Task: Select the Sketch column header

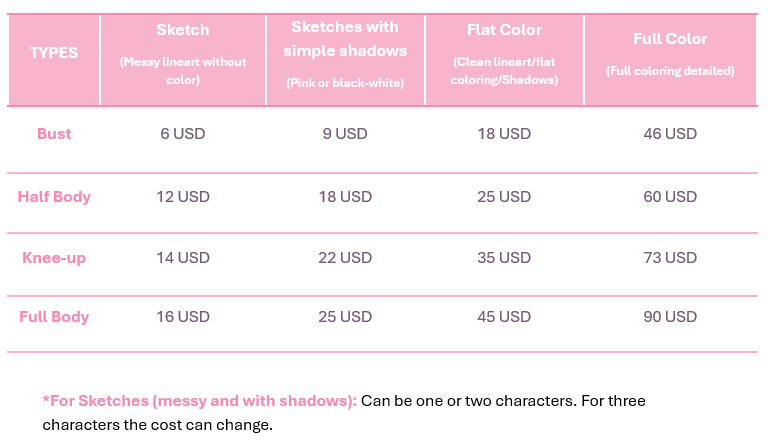Action: pos(183,31)
